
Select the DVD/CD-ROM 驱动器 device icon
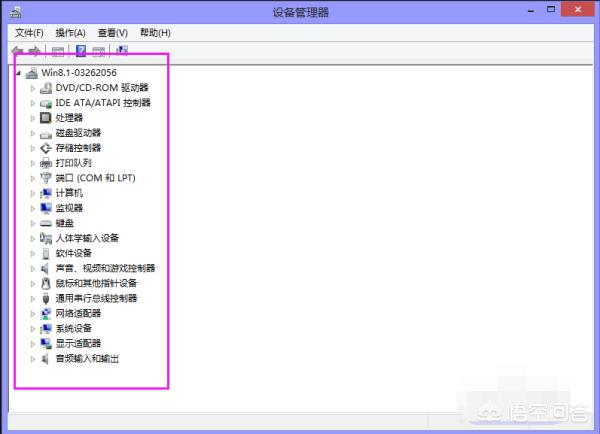46,88
